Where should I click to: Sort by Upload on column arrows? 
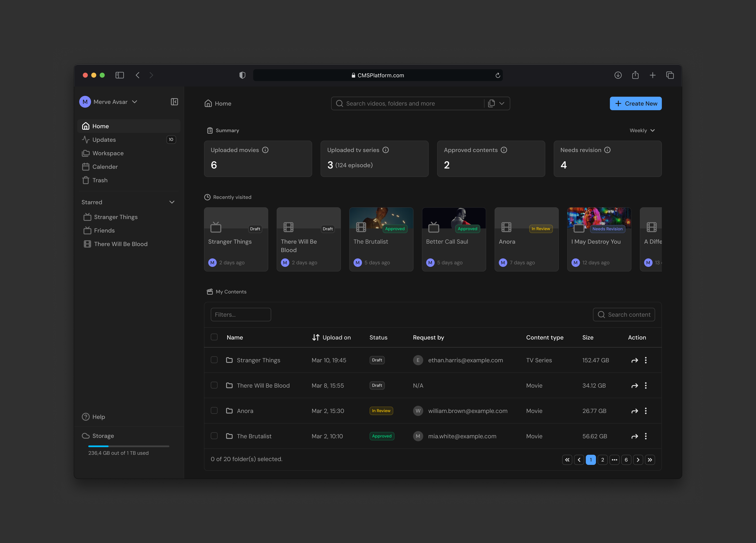(x=316, y=337)
